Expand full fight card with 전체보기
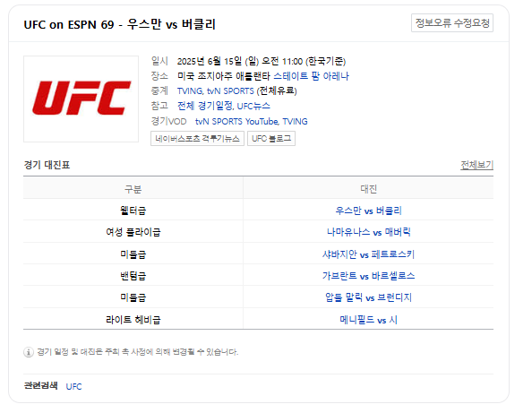Screen dimensions: 532x413 [x=476, y=165]
